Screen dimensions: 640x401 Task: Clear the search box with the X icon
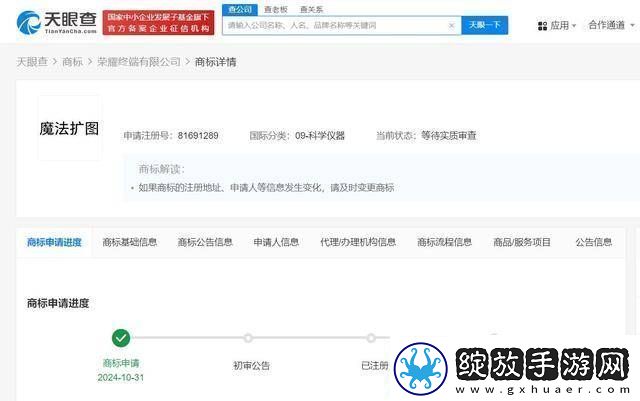(x=451, y=25)
